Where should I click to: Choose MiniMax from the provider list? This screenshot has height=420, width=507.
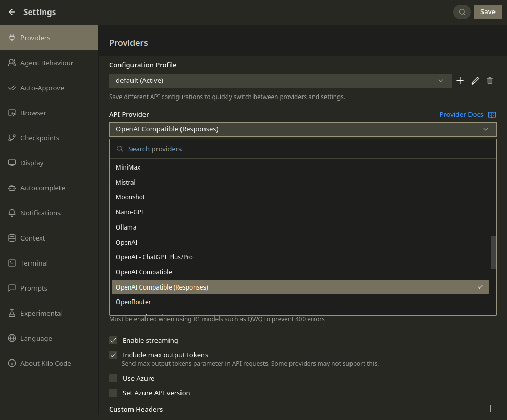300,167
